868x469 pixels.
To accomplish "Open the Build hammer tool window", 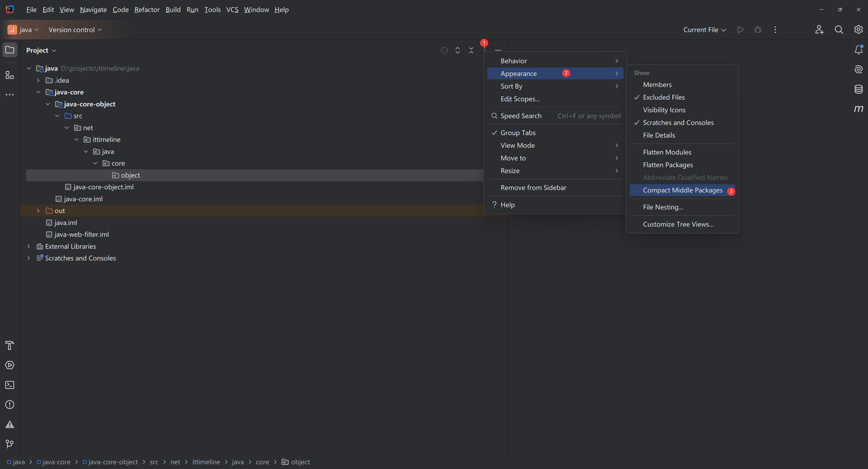I will point(9,345).
